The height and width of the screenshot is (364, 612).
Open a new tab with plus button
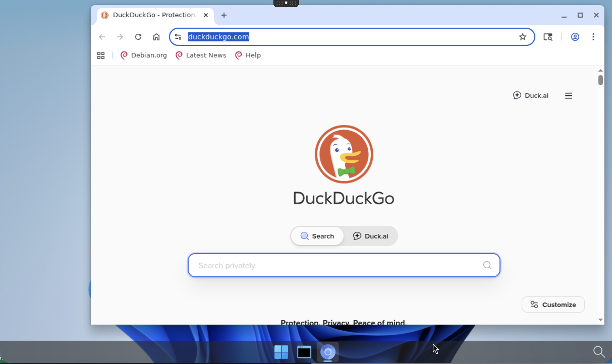(224, 15)
